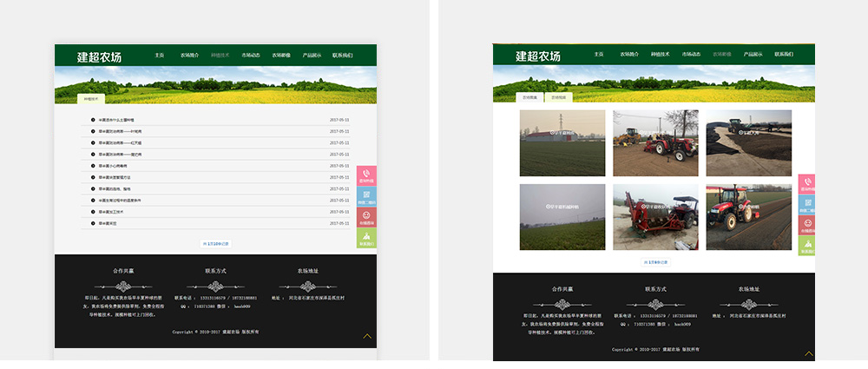Open first article link in left list
The height and width of the screenshot is (369, 868).
116,120
